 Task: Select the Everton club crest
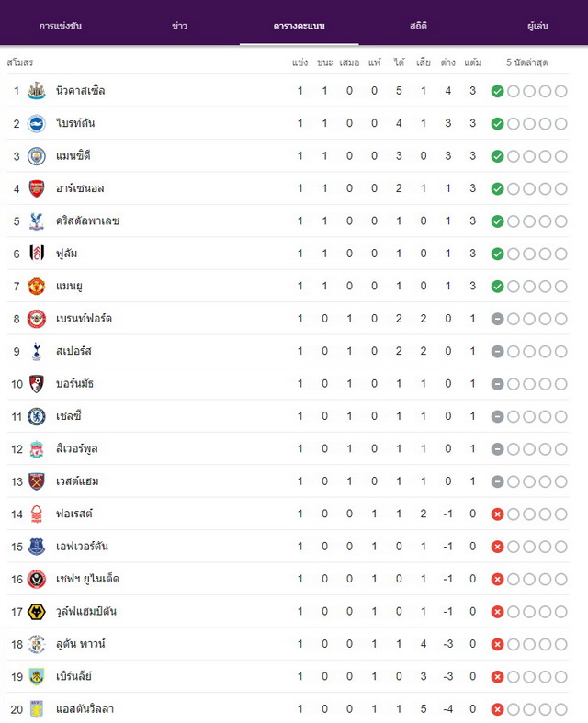click(37, 547)
